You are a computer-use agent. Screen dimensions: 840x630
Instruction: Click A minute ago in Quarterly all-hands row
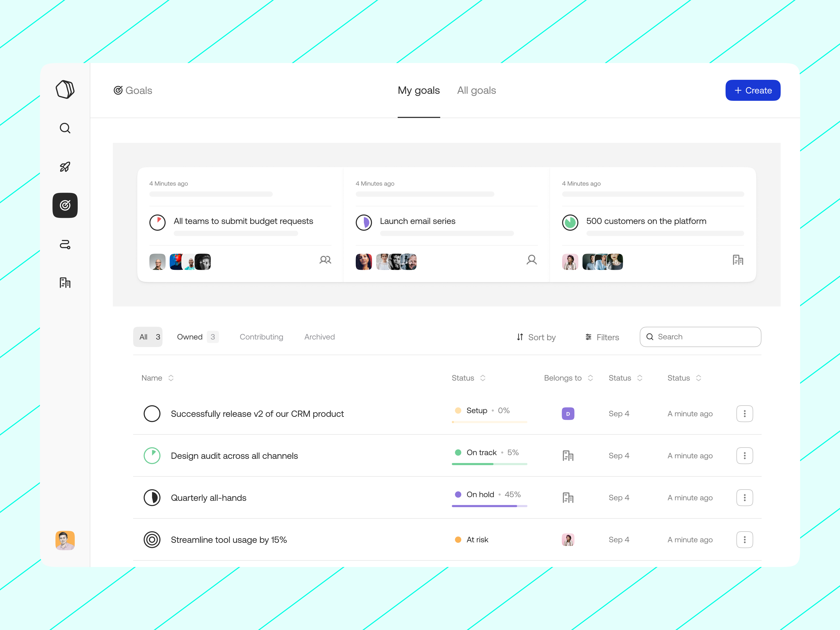690,498
